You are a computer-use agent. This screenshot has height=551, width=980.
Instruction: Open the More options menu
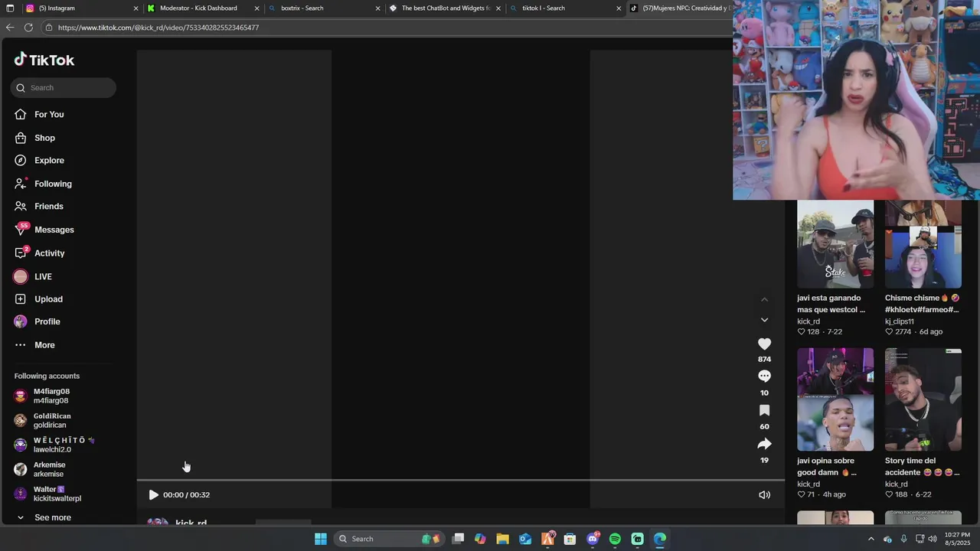pyautogui.click(x=44, y=345)
